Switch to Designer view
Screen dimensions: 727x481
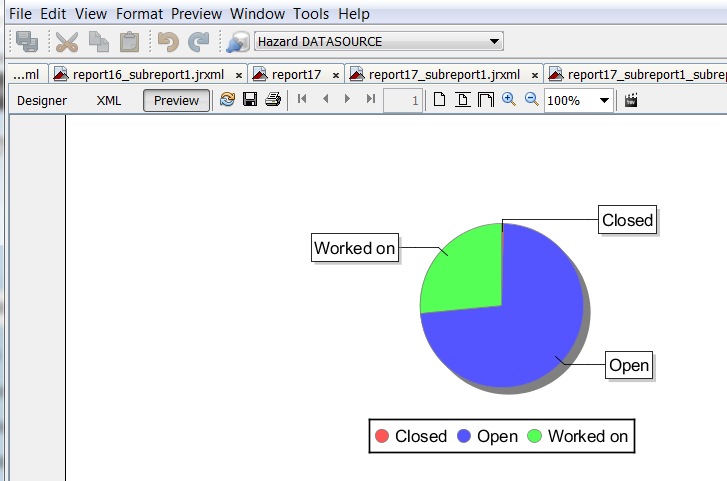(42, 101)
